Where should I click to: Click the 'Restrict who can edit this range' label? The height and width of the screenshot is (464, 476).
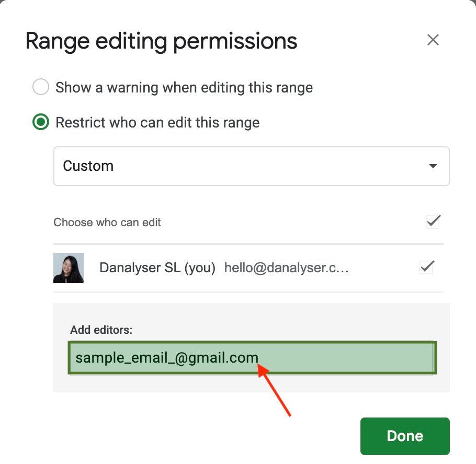[157, 123]
